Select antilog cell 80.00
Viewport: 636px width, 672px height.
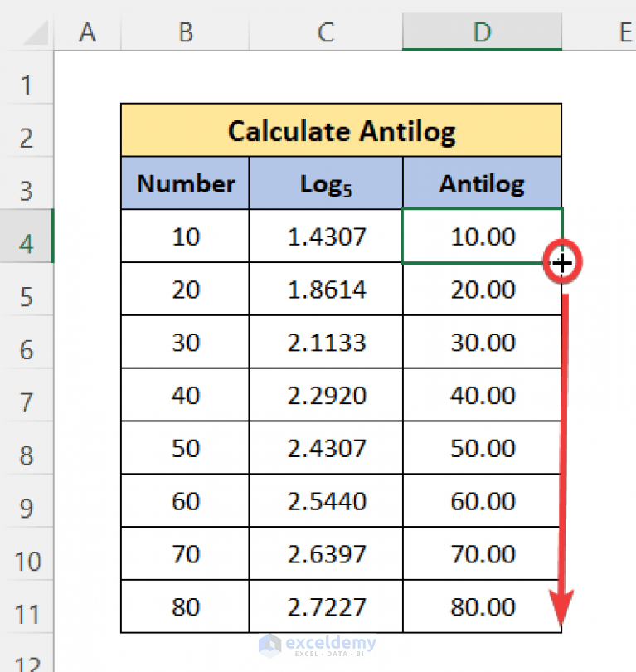(483, 606)
